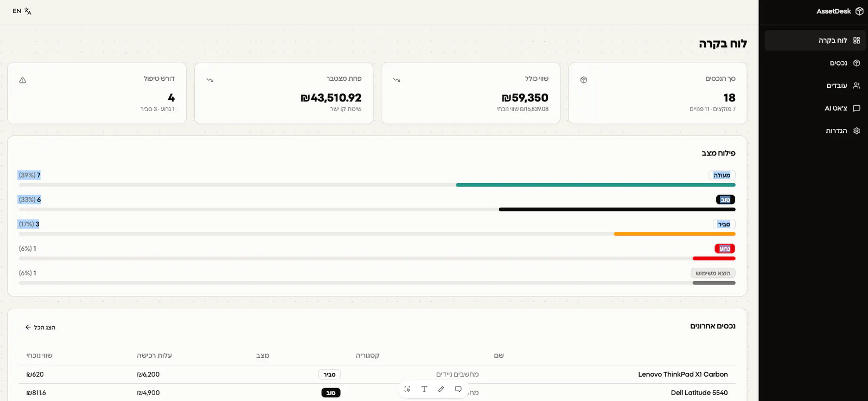
Task: Select the comment tool in floating toolbar
Action: (458, 389)
